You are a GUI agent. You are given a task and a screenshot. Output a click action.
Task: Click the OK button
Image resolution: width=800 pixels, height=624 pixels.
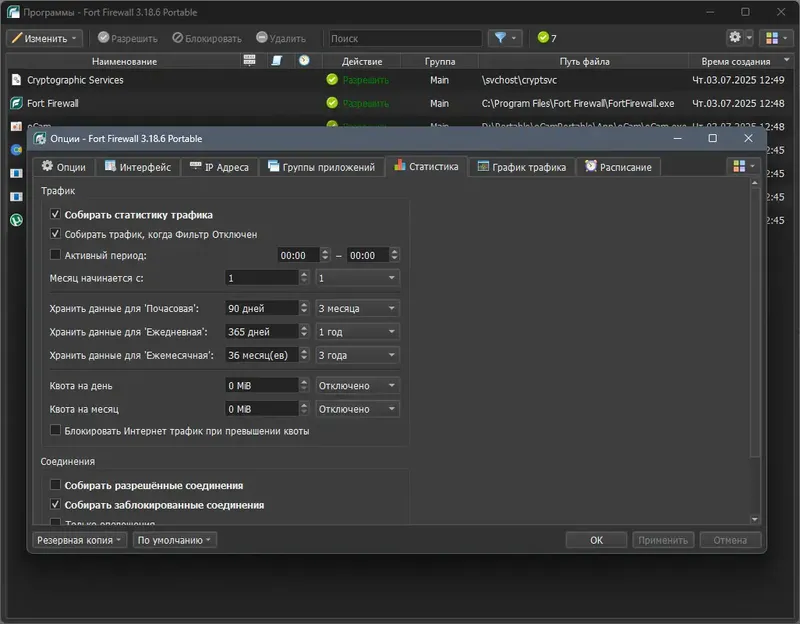[596, 540]
